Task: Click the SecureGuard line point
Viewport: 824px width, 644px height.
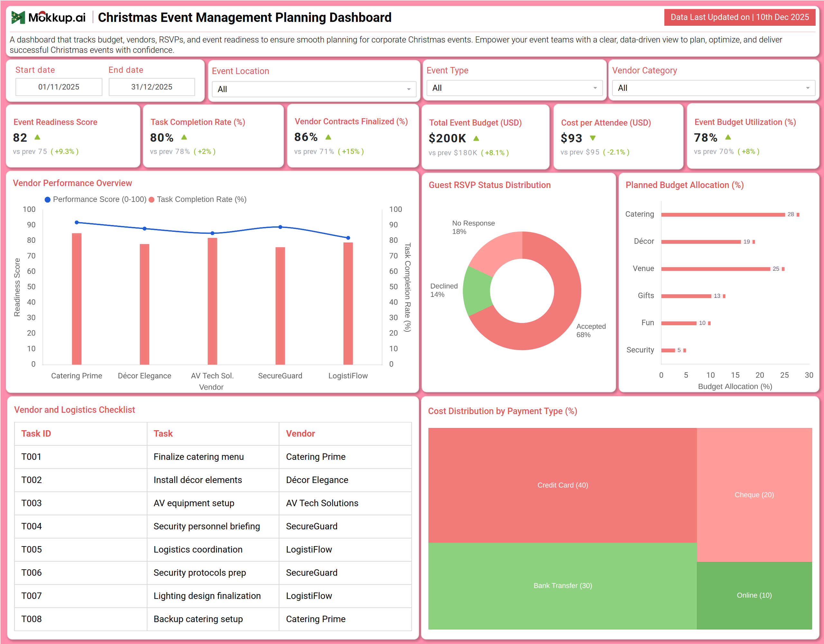Action: (280, 227)
